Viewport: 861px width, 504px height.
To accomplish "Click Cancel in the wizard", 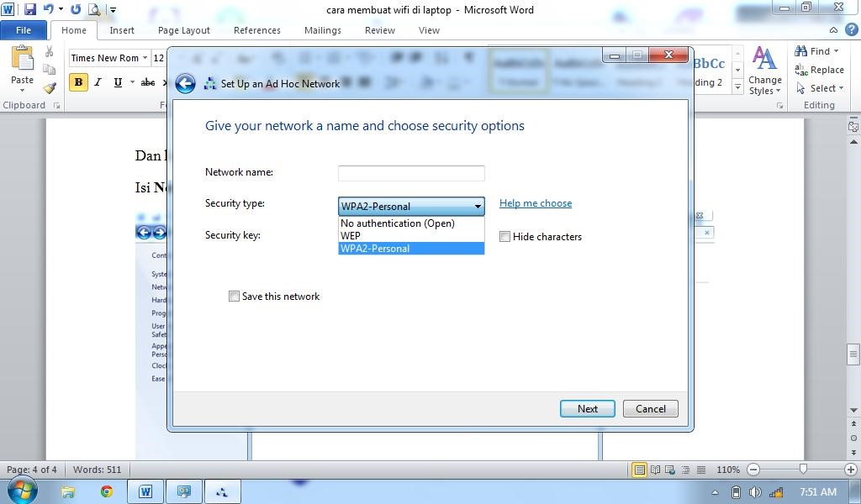I will click(651, 408).
